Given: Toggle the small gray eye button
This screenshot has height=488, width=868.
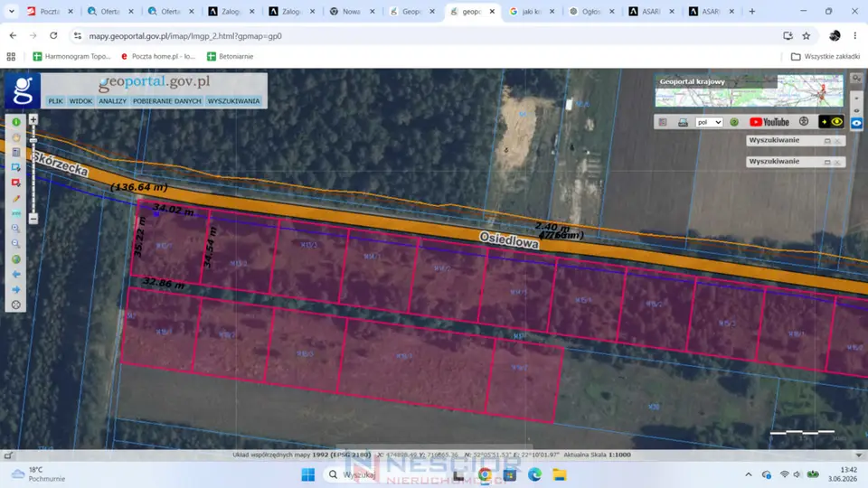Looking at the screenshot, I should click(856, 110).
